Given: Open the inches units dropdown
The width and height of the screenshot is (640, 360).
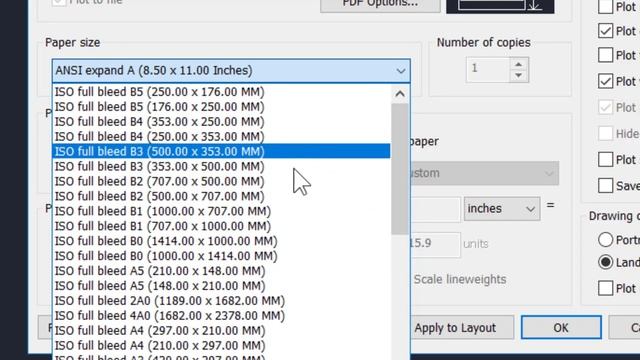Looking at the screenshot, I should (x=502, y=209).
